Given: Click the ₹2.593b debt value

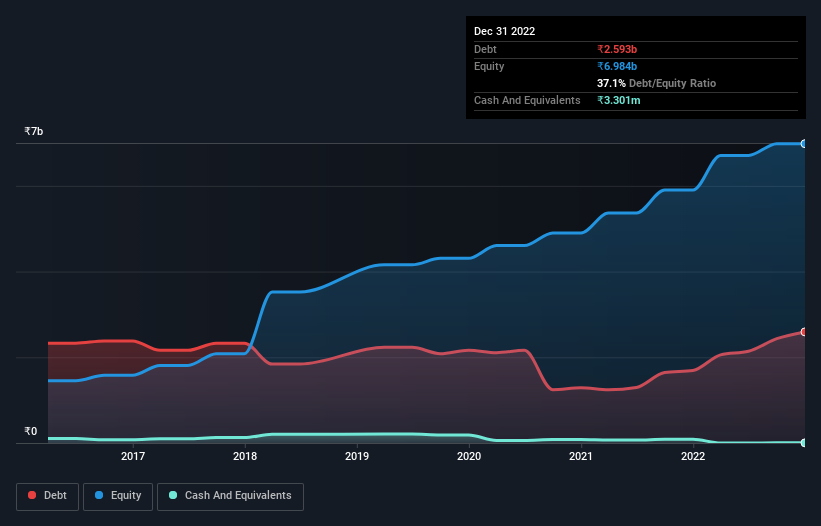Looking at the screenshot, I should tap(617, 49).
